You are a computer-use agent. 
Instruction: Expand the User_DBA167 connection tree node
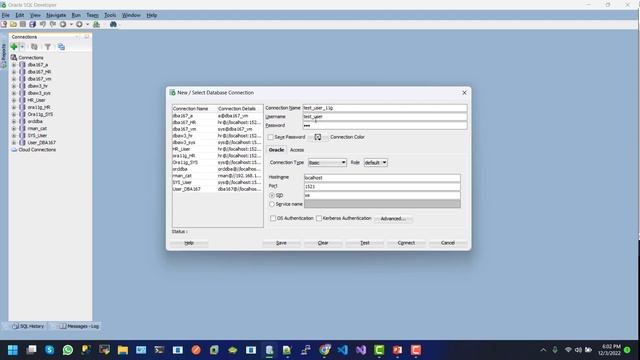[14, 142]
